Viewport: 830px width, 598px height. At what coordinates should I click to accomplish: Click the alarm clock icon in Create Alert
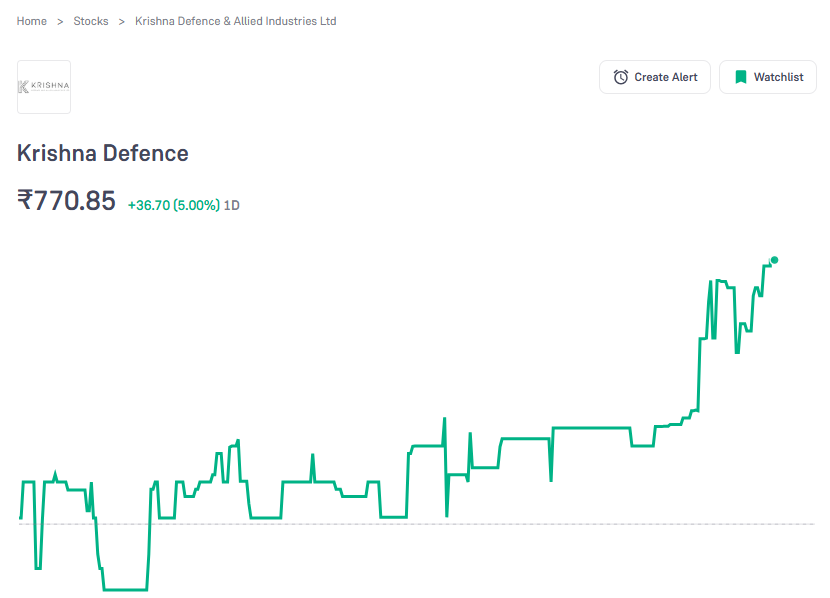[x=622, y=76]
